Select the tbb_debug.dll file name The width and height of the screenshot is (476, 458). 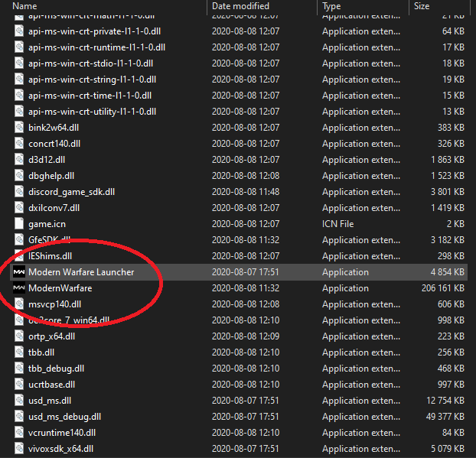[x=56, y=369]
